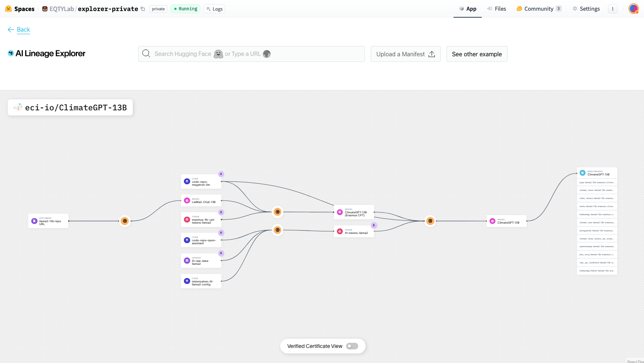The height and width of the screenshot is (363, 644).
Task: Switch to the App tab
Action: 467,9
